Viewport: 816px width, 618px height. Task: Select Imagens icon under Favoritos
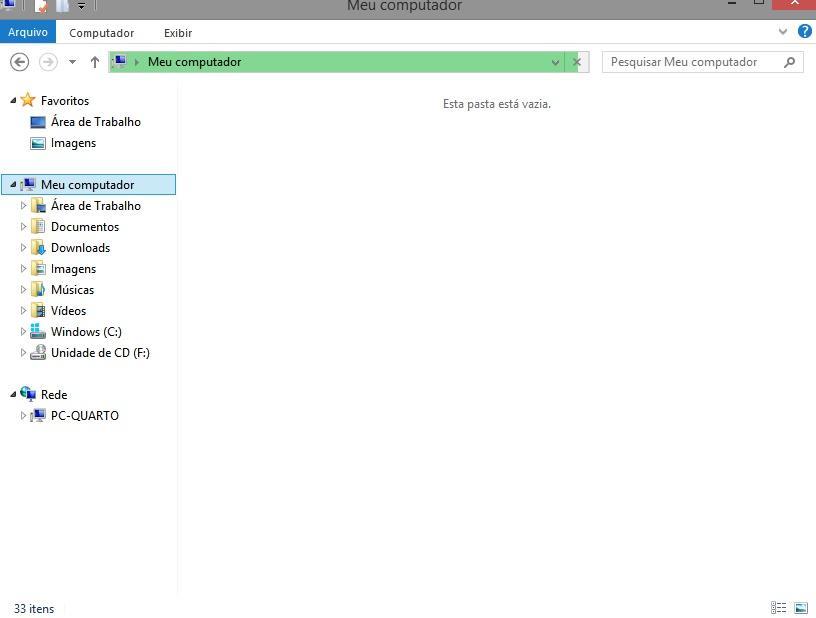38,143
